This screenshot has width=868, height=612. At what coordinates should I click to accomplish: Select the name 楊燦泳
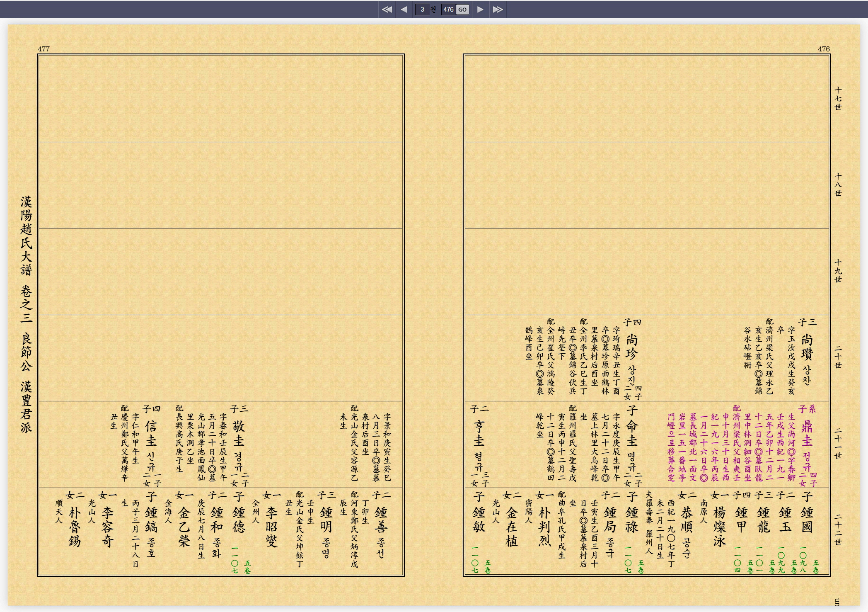[x=719, y=527]
